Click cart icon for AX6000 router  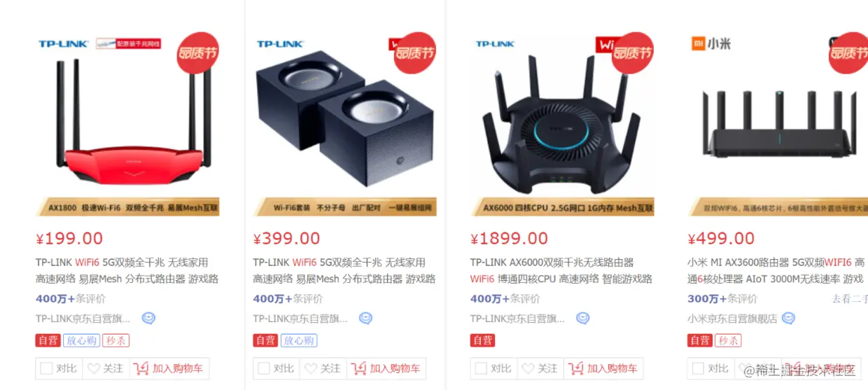(576, 368)
